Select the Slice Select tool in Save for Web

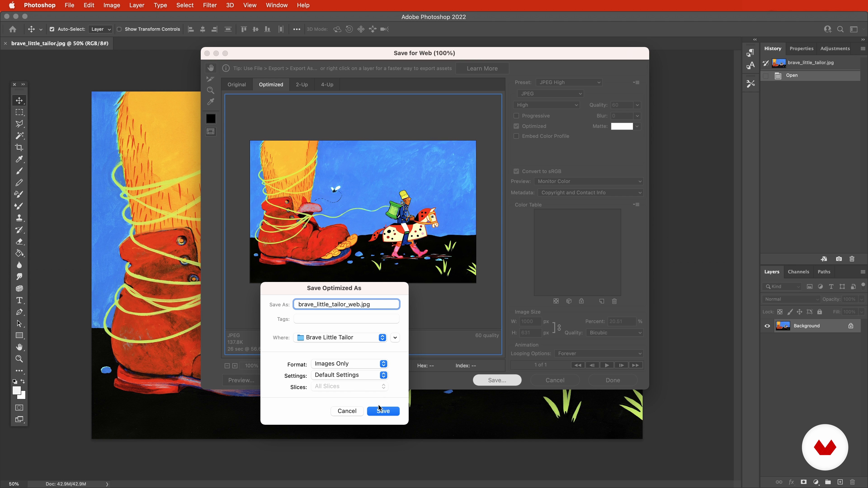[211, 79]
